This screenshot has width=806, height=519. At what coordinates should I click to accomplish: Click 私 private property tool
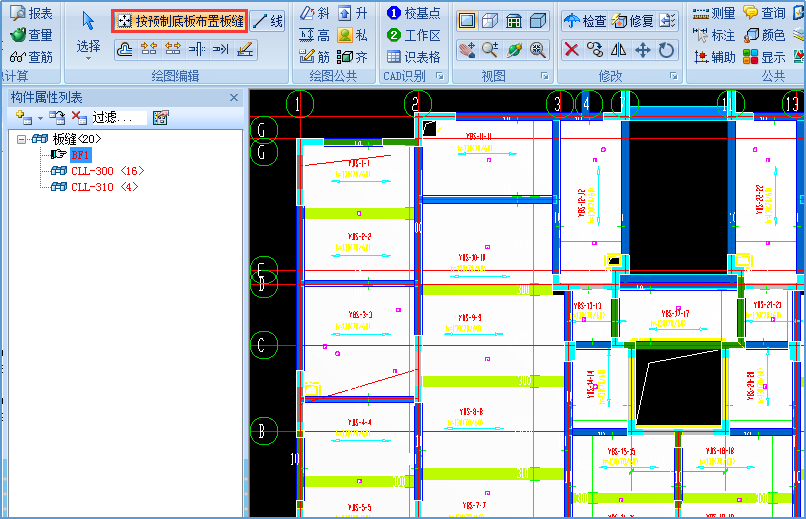(353, 35)
